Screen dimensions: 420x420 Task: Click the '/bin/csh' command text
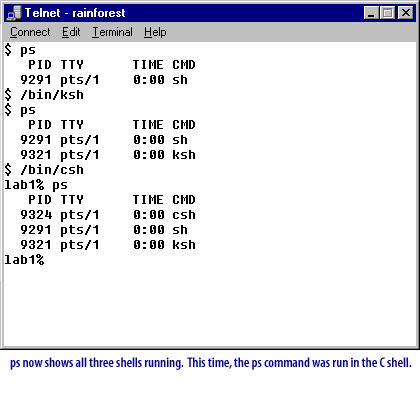click(52, 170)
